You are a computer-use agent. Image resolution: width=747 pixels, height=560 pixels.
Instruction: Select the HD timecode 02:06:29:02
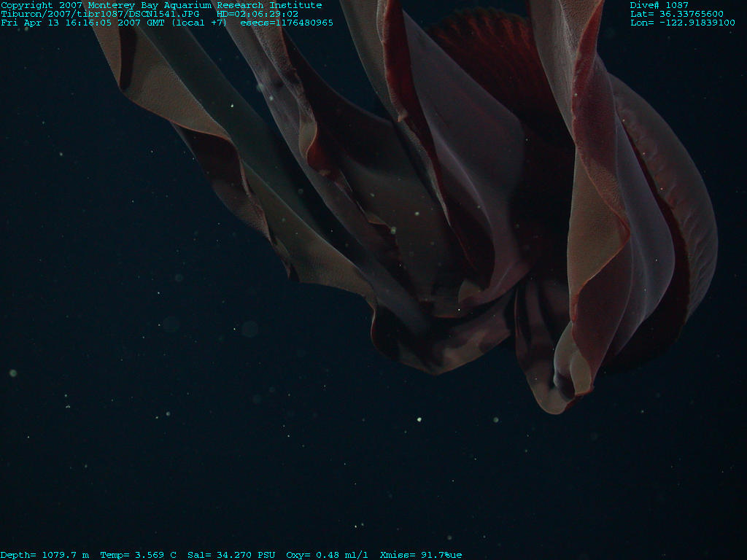click(258, 14)
